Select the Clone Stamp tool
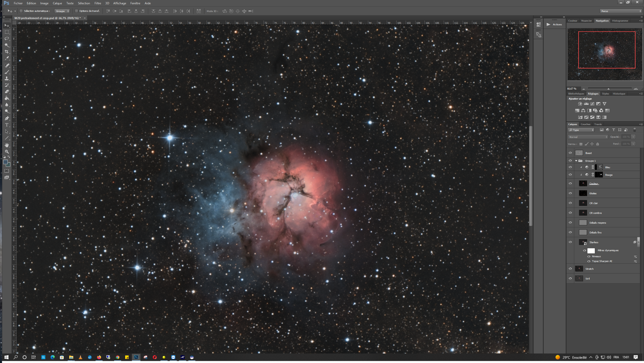Screen dimensions: 644x363 (7, 79)
